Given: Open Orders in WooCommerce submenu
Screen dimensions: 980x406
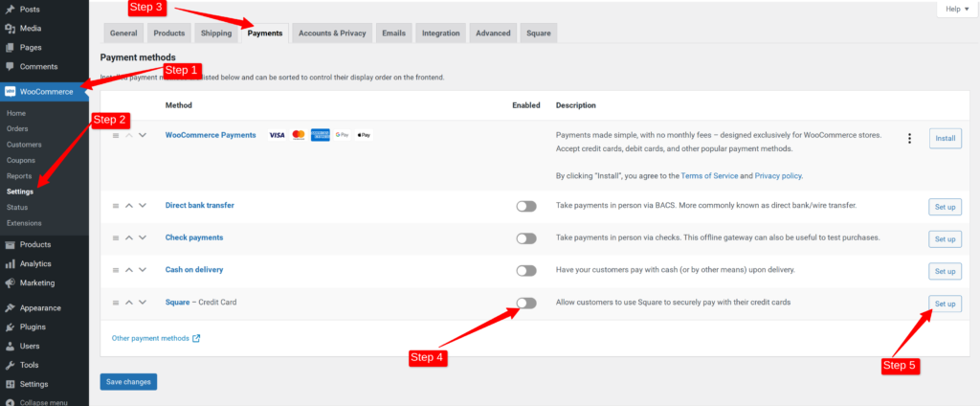Looking at the screenshot, I should 17,129.
